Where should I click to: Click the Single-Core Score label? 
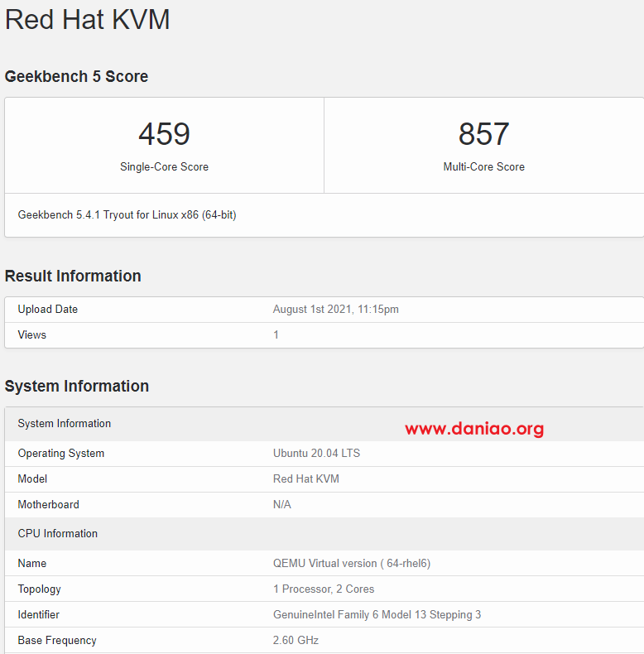click(165, 167)
